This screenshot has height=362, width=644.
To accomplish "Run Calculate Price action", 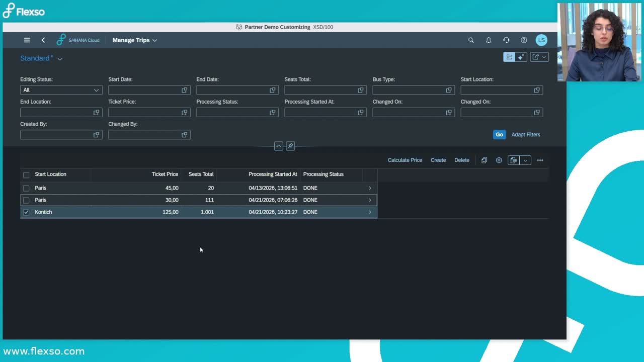I will (405, 160).
